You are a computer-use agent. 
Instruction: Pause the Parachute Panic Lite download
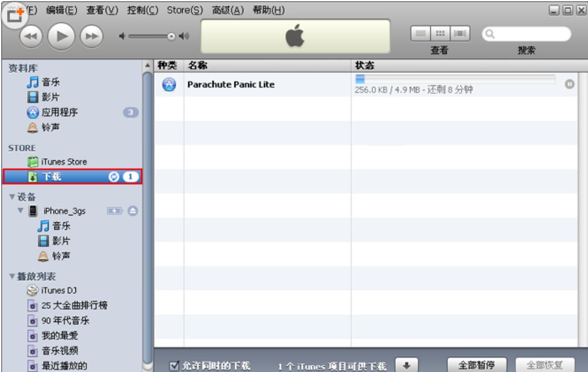(x=569, y=84)
